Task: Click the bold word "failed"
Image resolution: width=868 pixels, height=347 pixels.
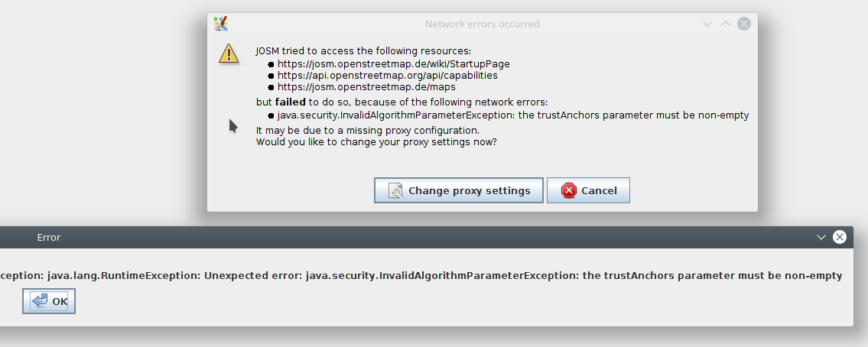Action: click(x=291, y=102)
